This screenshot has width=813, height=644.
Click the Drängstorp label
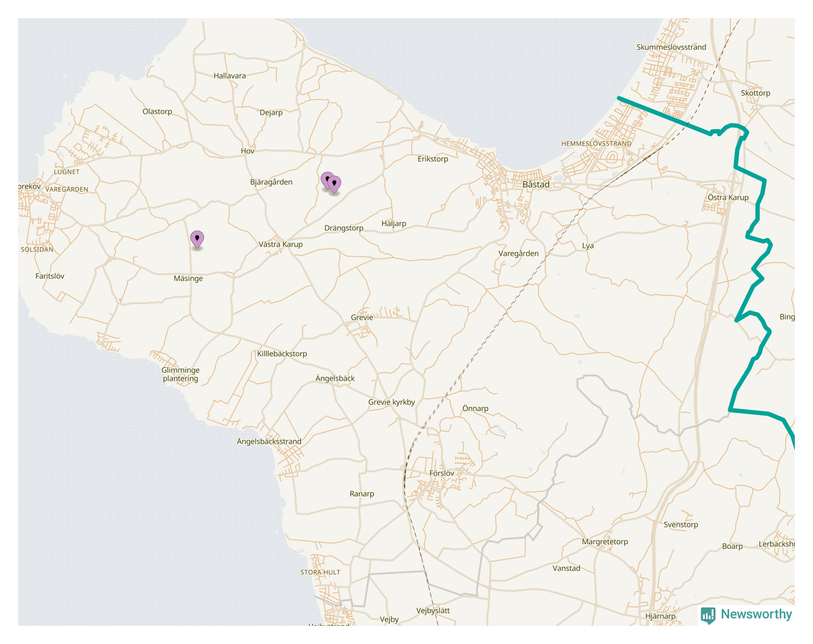pos(343,228)
